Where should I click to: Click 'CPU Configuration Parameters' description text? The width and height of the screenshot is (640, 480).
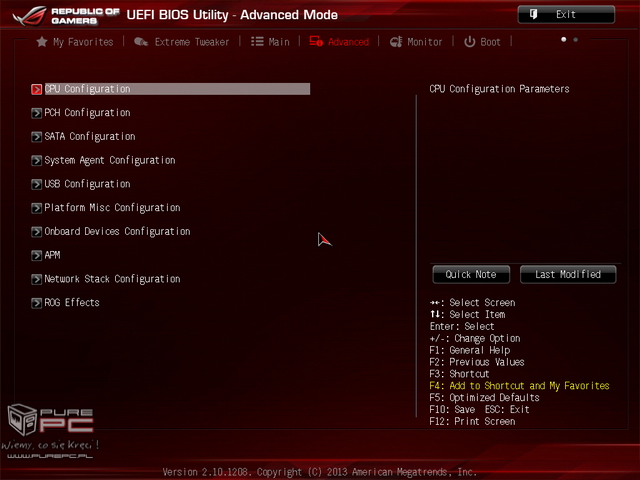point(499,89)
